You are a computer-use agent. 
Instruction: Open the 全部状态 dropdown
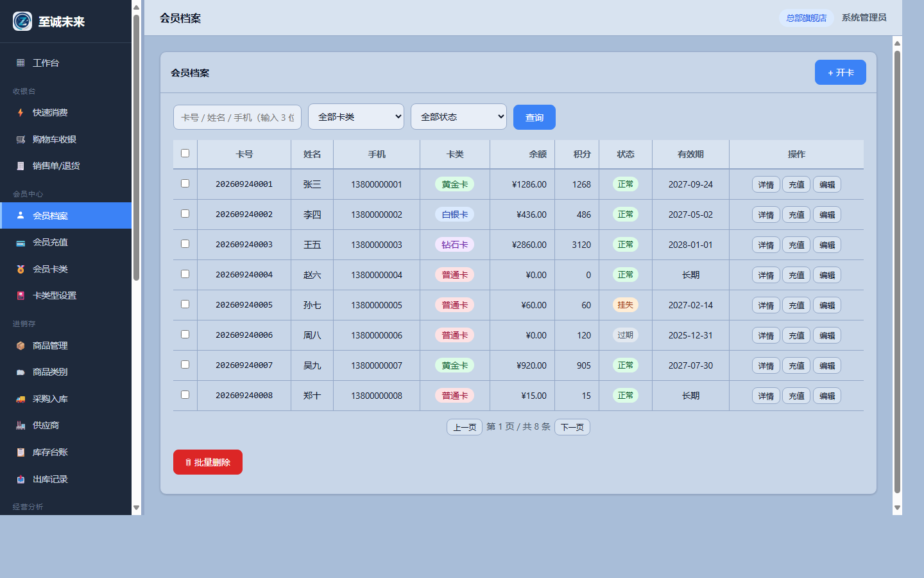[x=459, y=117]
